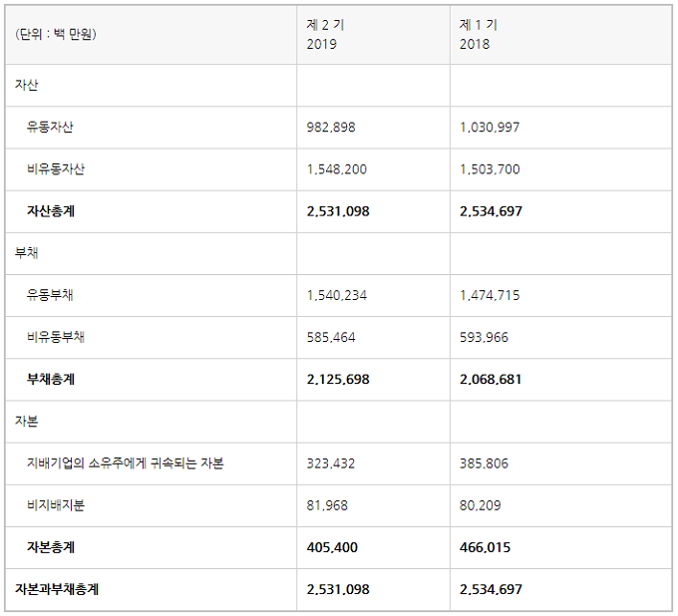Select the unit label 단위 : 백 만원
678x616 pixels.
point(56,34)
